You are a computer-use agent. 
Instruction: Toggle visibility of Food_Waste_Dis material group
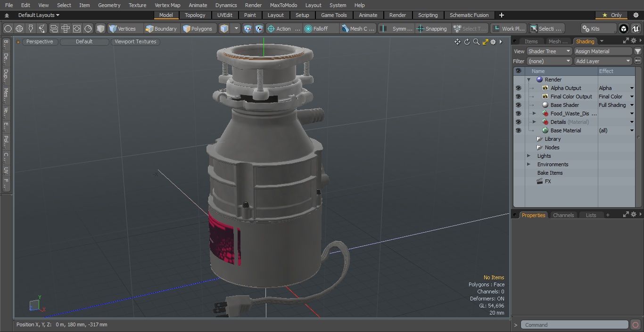[x=518, y=113]
